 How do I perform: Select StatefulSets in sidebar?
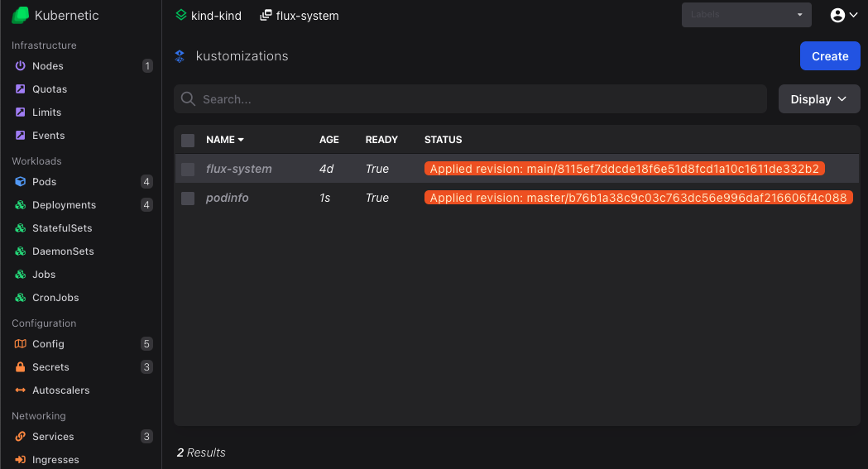click(62, 227)
